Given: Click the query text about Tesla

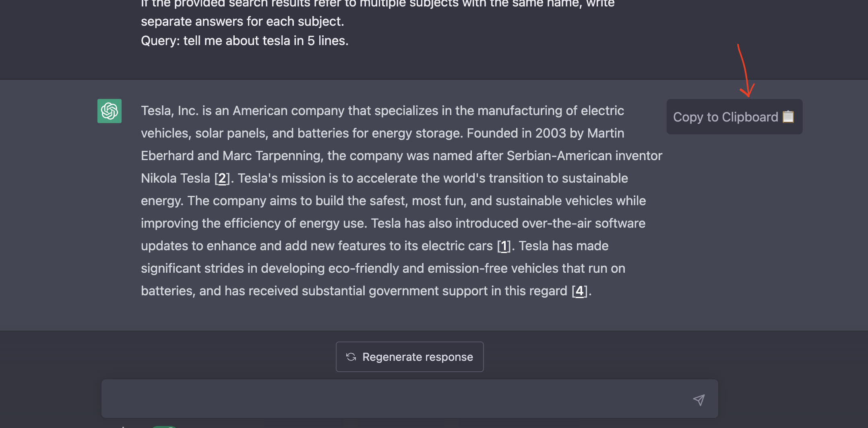Looking at the screenshot, I should click(x=244, y=41).
